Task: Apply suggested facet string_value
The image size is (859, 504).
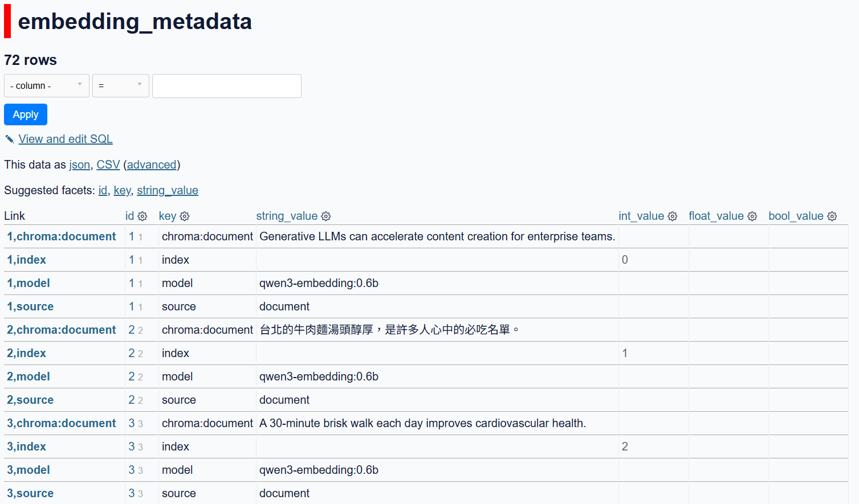Action: pos(167,190)
